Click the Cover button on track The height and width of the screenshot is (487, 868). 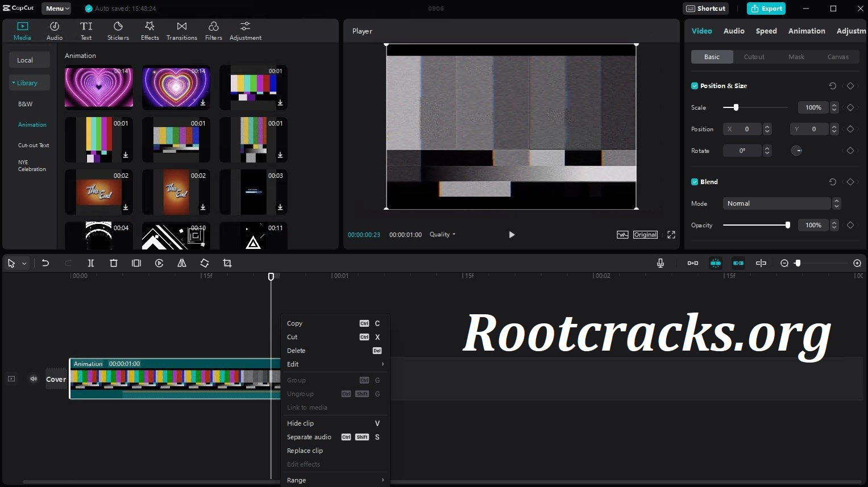click(x=56, y=379)
